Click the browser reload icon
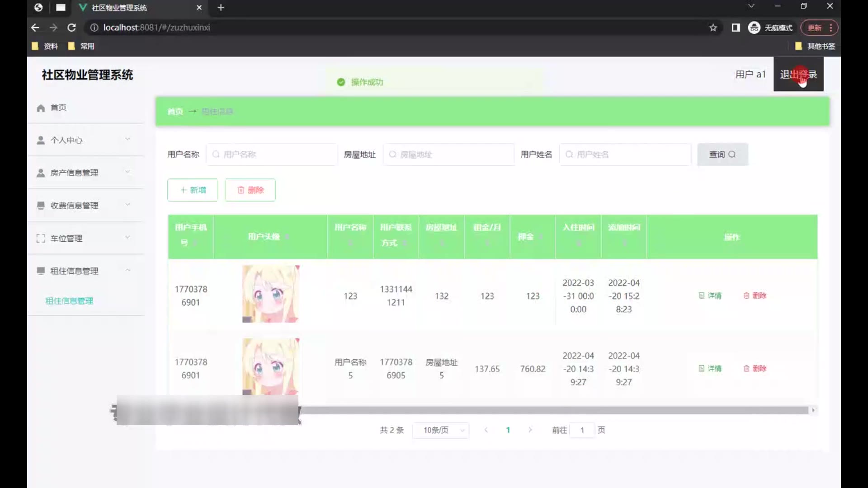868x488 pixels. 71,28
